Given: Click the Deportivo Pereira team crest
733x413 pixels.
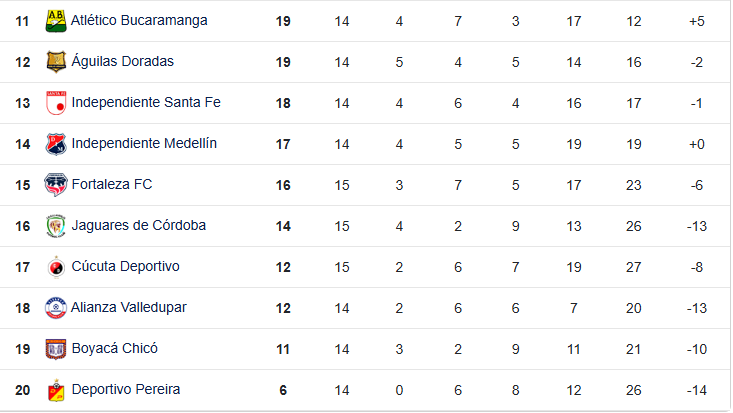Looking at the screenshot, I should [x=56, y=390].
